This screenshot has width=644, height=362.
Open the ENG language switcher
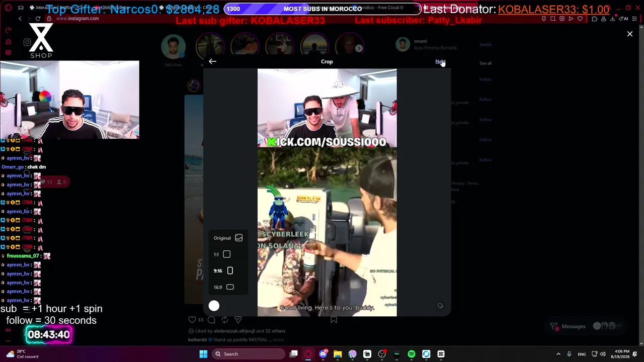click(582, 354)
